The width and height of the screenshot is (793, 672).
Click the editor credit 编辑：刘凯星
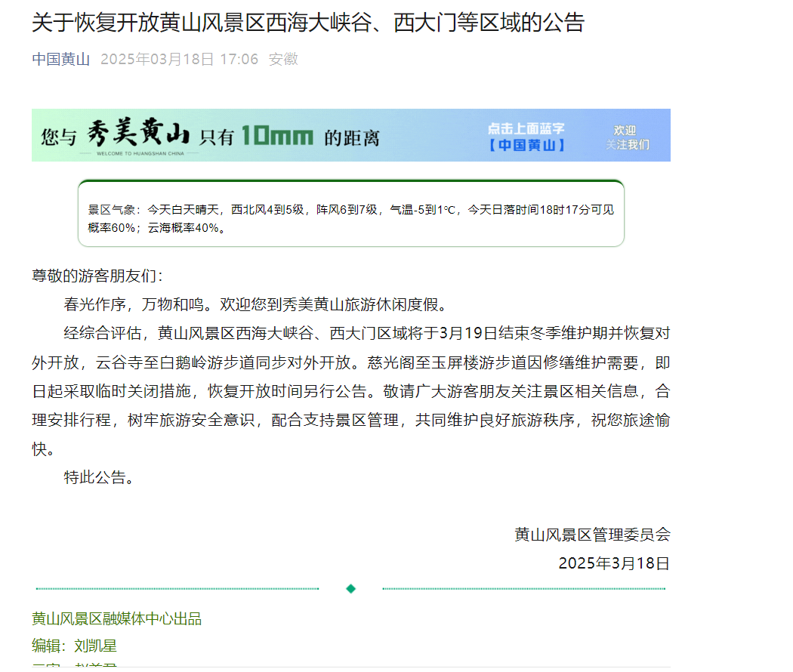[x=74, y=646]
